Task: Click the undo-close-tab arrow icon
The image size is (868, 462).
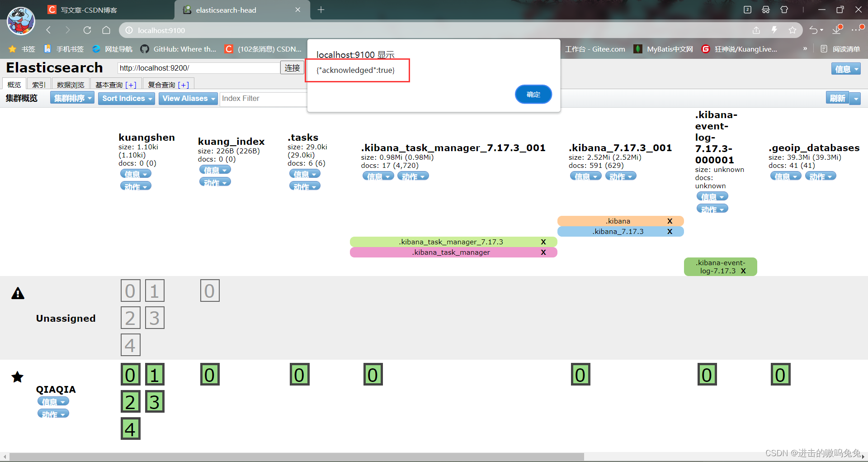Action: (814, 30)
